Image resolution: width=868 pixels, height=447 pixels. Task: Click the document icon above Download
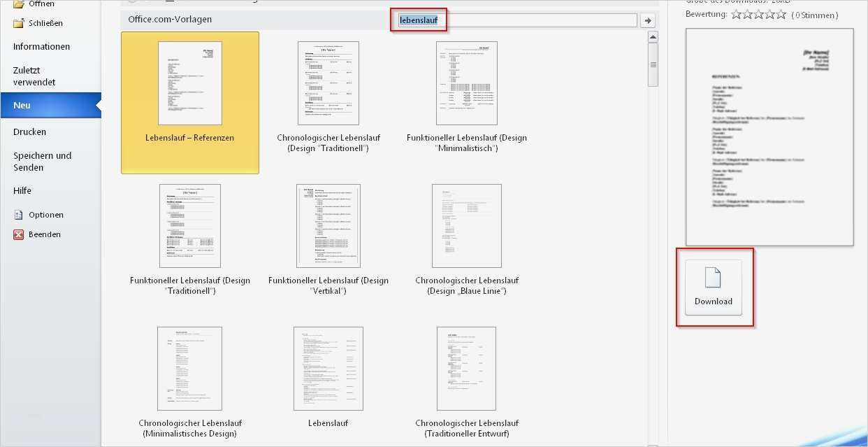[x=712, y=278]
